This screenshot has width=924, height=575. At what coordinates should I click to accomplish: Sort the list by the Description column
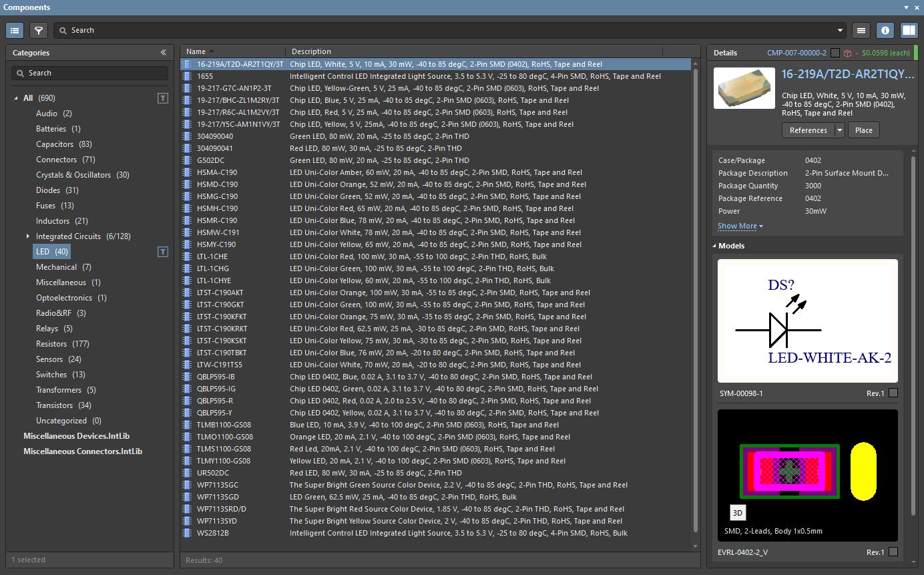click(311, 51)
